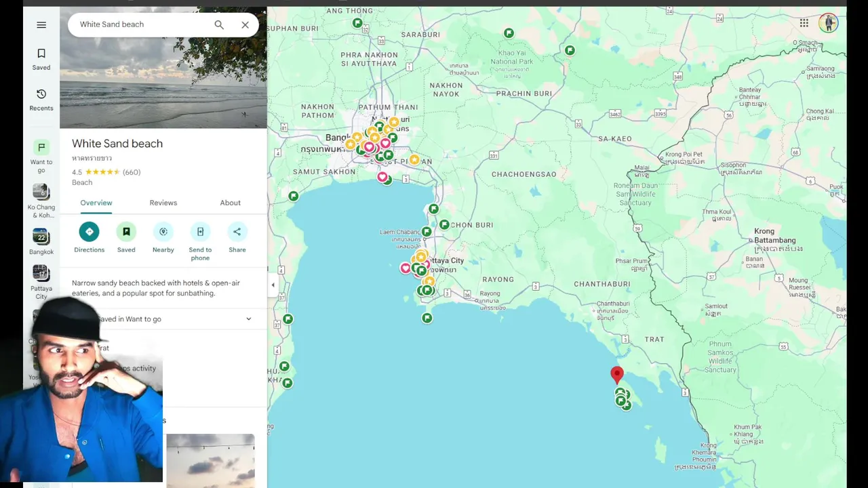Click the Krong Battambang map label

pyautogui.click(x=774, y=236)
